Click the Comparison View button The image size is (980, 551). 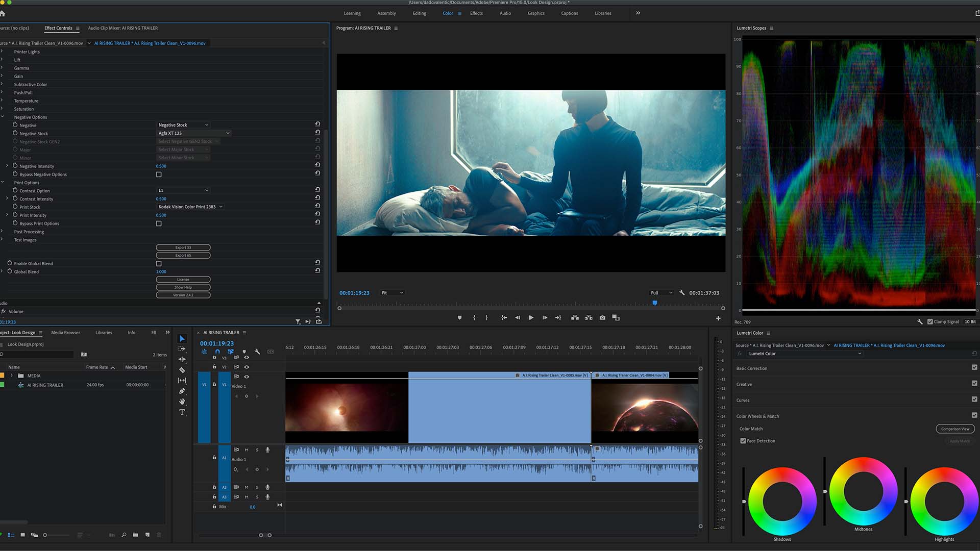click(x=954, y=429)
